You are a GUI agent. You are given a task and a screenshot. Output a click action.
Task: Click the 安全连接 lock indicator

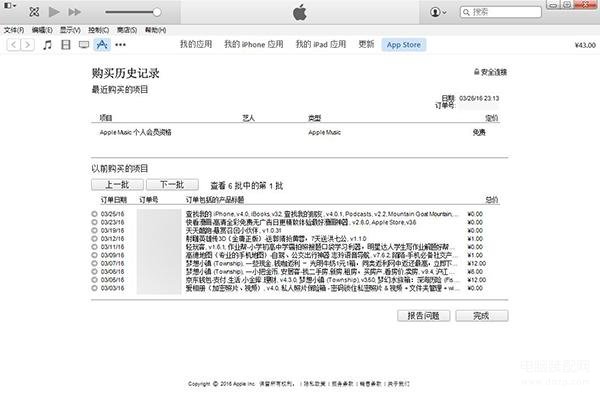[491, 72]
